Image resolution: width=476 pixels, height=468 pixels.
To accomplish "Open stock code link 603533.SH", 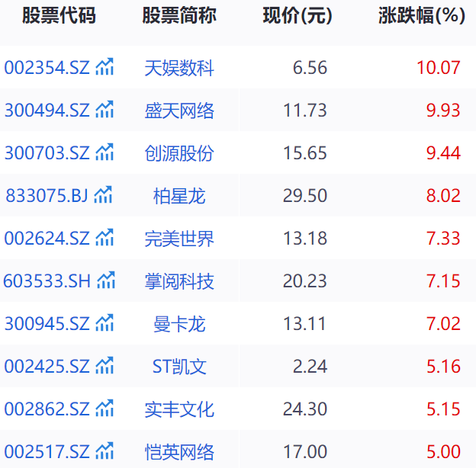I will click(x=47, y=281).
